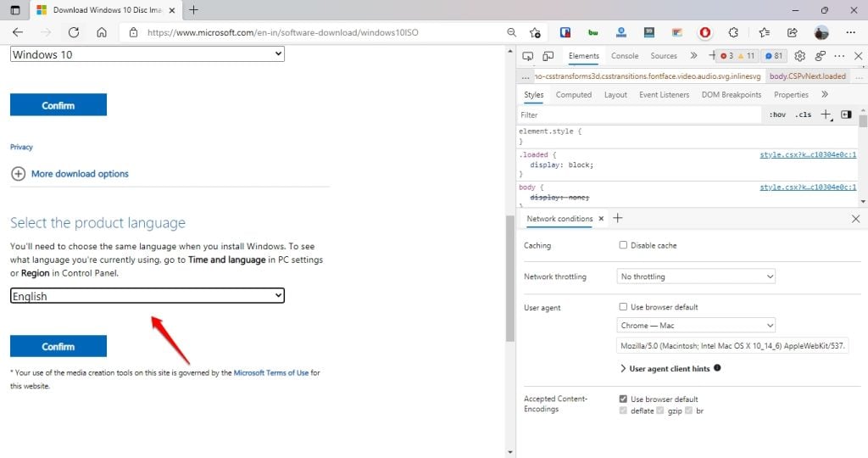Open the Layout tab
The width and height of the screenshot is (868, 458).
coord(615,95)
